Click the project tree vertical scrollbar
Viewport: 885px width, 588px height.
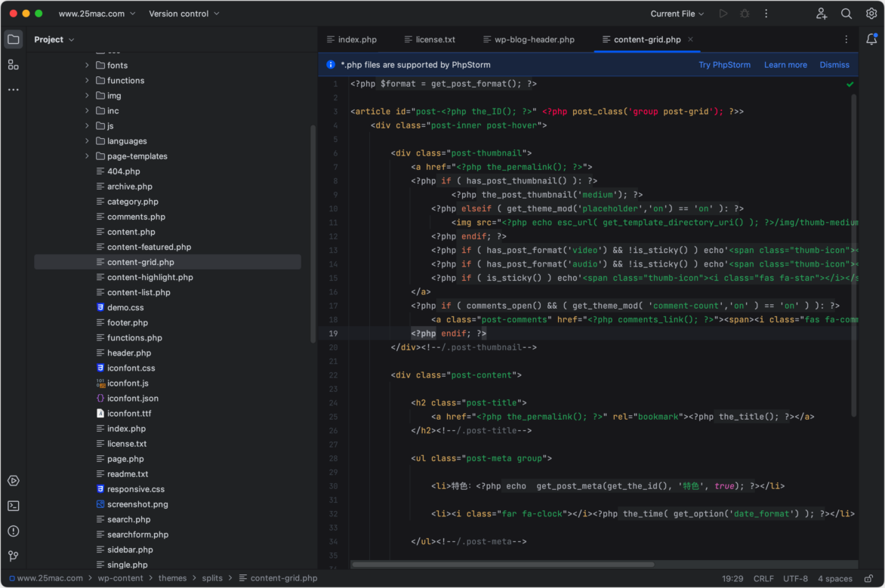point(313,234)
